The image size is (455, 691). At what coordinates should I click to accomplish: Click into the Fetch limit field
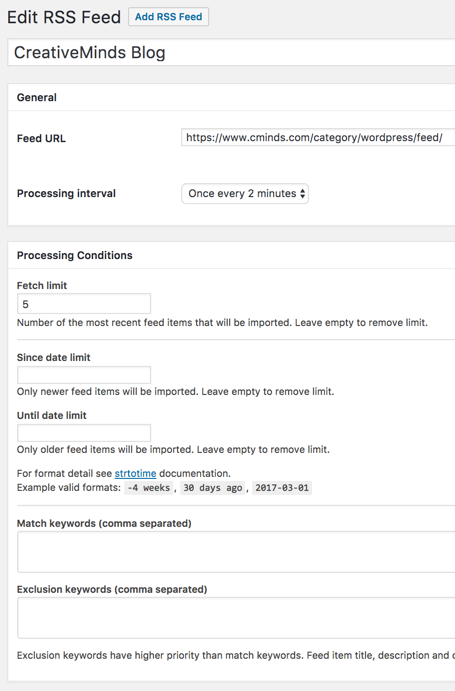point(84,304)
